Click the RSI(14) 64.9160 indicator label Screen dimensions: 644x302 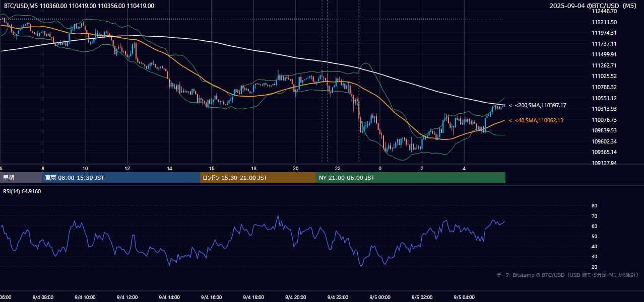pyautogui.click(x=22, y=191)
